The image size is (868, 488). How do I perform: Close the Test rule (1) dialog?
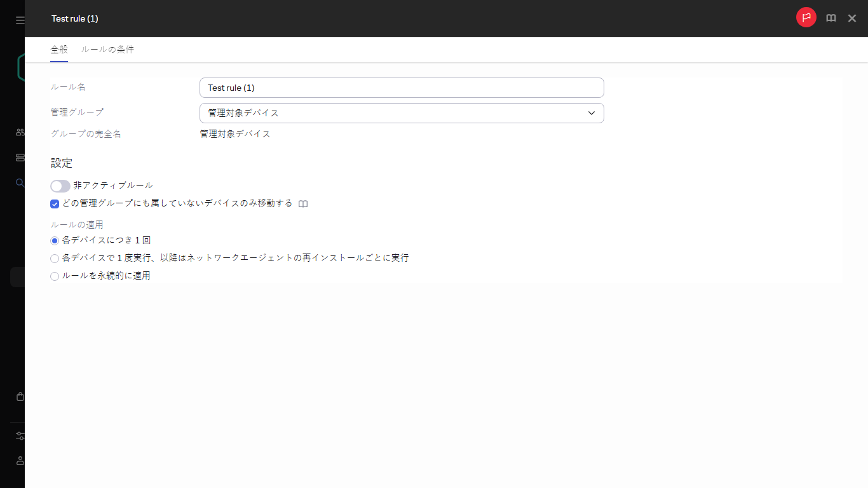click(x=851, y=18)
